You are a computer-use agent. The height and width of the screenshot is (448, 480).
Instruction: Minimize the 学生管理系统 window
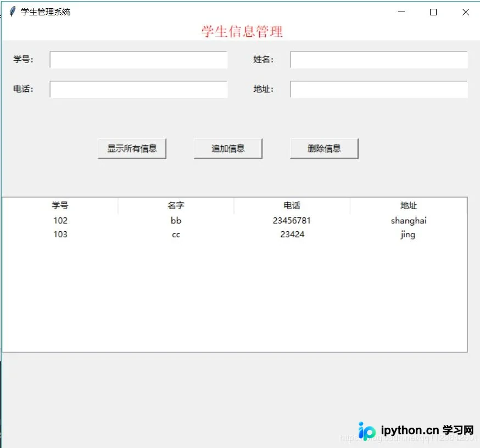coord(401,12)
